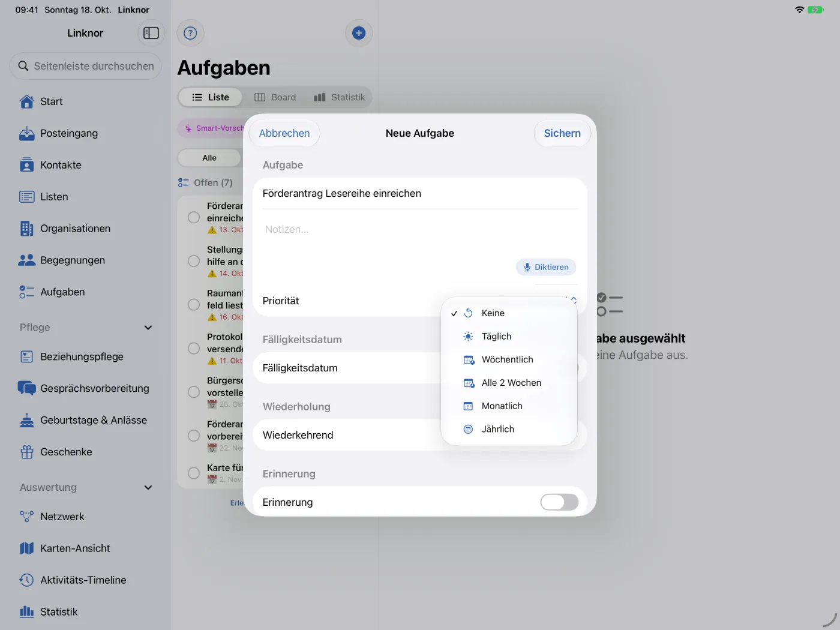Open Aktivitäts-Timeline in the sidebar

point(85,580)
